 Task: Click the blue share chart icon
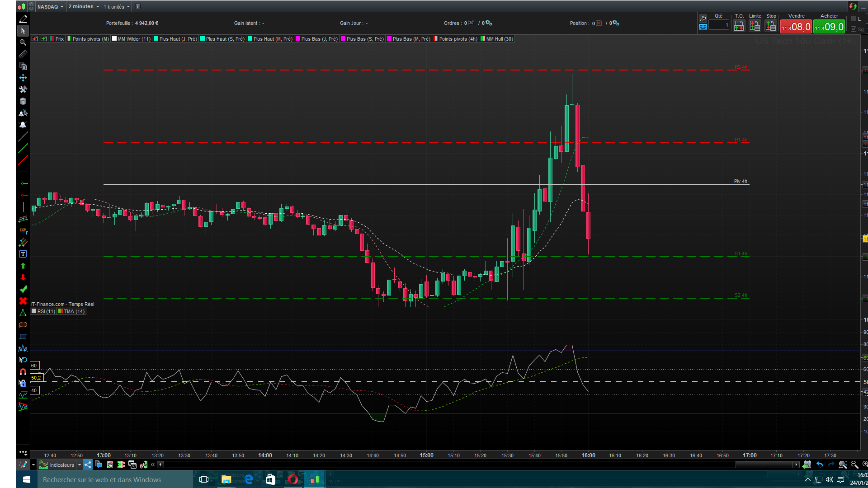pyautogui.click(x=88, y=465)
